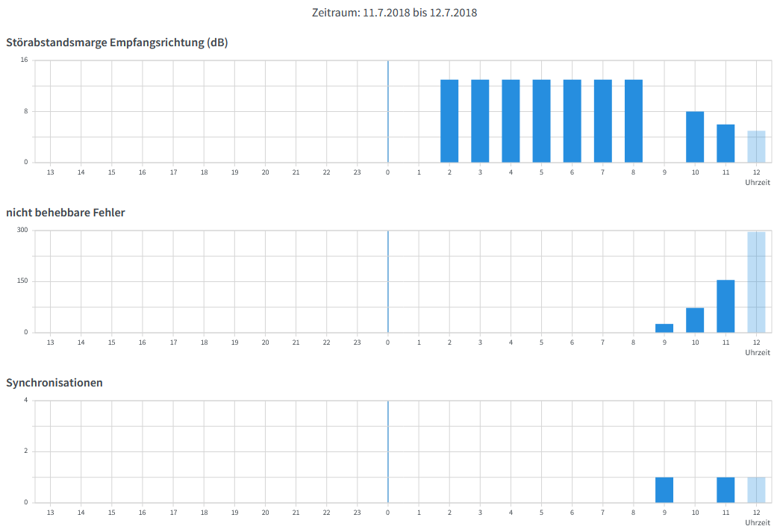Click the 4 axis value on Synchronisationen chart
Viewport: 780px width, 532px height.
[x=25, y=400]
